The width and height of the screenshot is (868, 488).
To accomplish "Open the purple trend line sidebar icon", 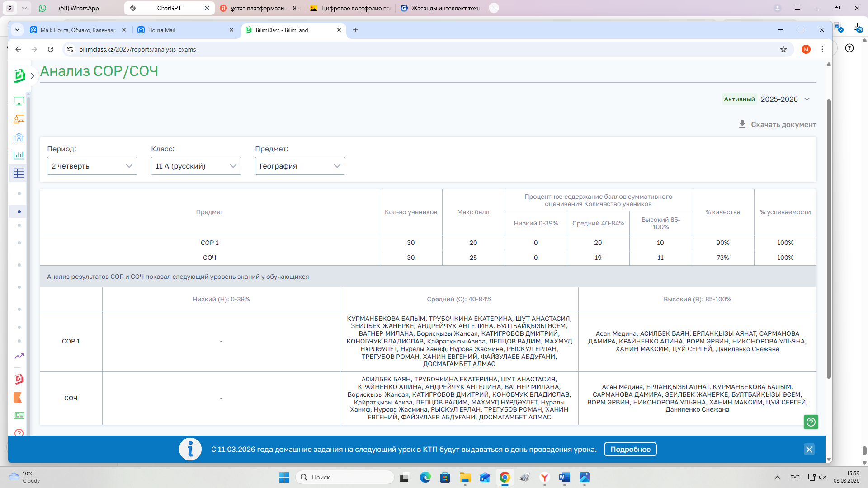I will click(x=19, y=356).
